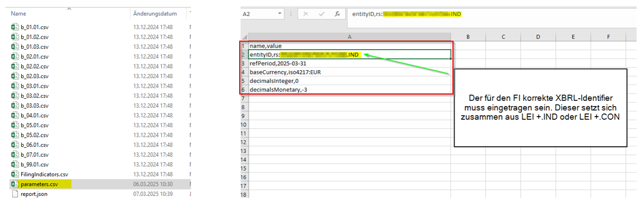Select the b_03.03.csv file icon
644x208 pixels.
click(15, 106)
